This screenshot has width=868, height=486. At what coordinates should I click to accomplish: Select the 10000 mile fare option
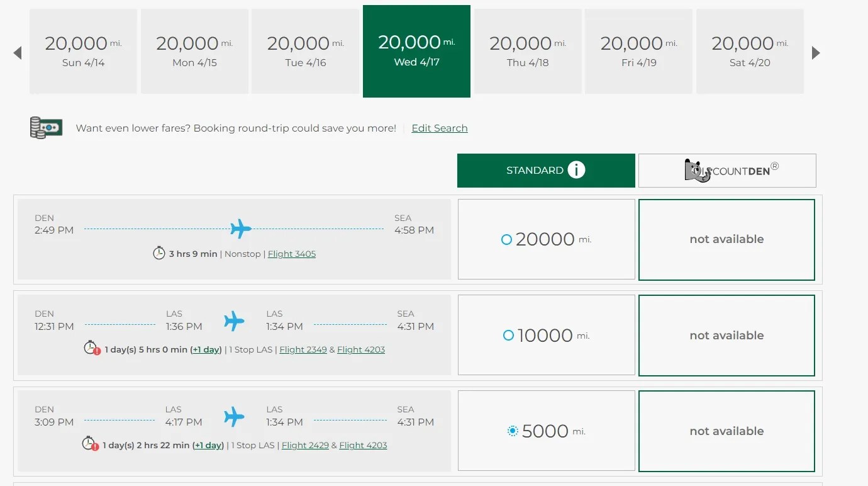tap(546, 335)
